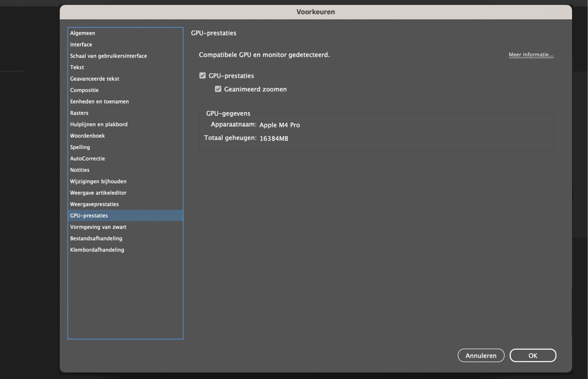Toggle the GPU-prestaties checkbox
Viewport: 588px width, 379px height.
tap(202, 76)
